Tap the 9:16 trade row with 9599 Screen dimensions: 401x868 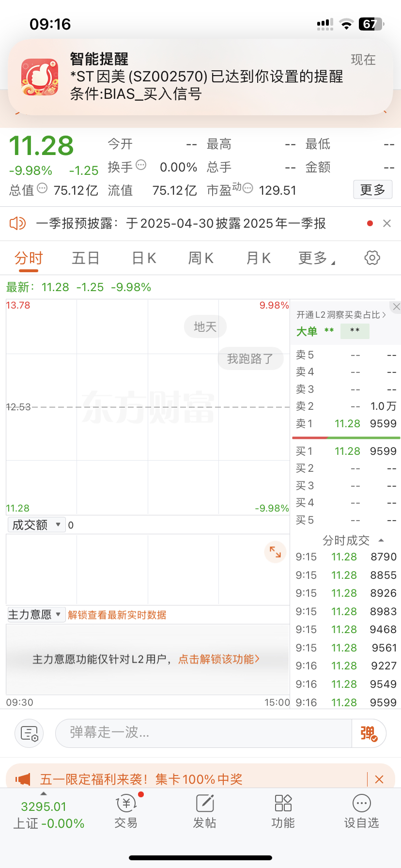[x=346, y=702]
